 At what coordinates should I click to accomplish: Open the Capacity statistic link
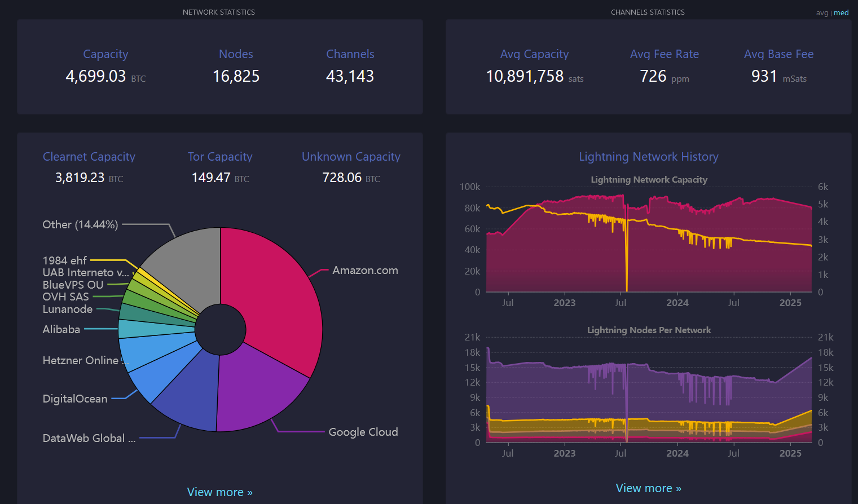tap(105, 54)
